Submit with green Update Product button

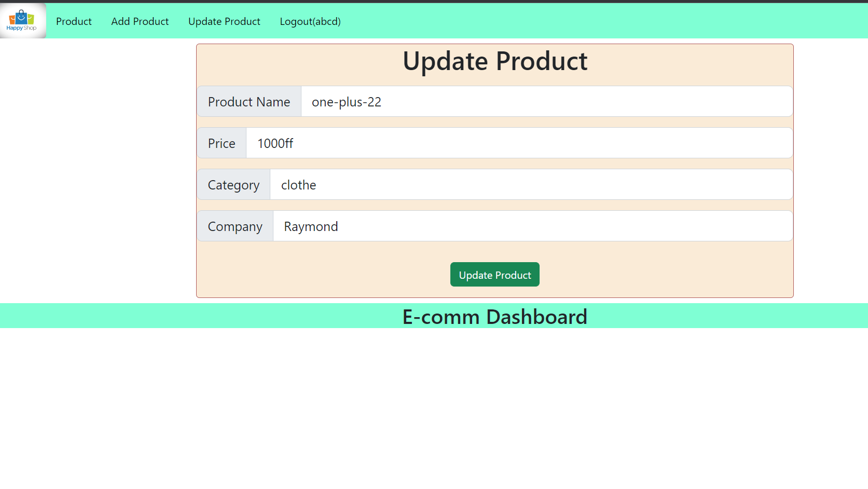click(x=495, y=275)
